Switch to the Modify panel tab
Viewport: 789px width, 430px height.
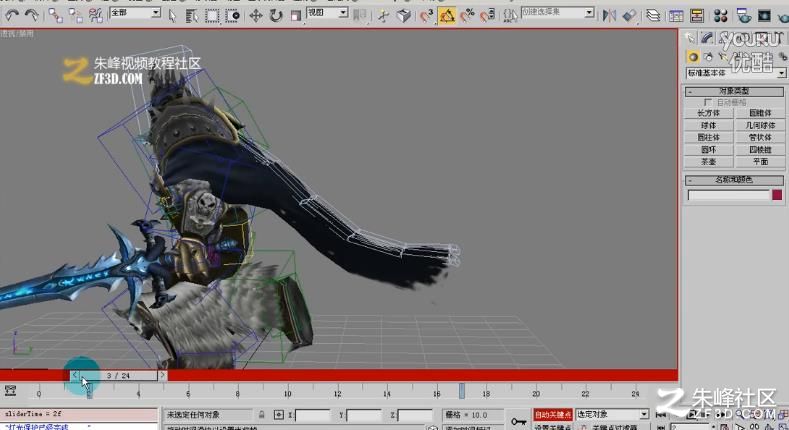[707, 38]
